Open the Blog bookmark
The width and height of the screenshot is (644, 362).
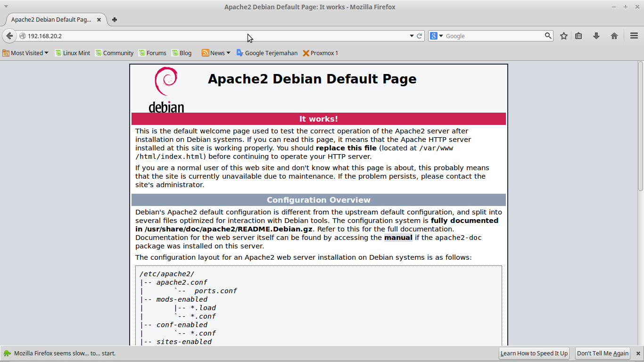[x=182, y=53]
